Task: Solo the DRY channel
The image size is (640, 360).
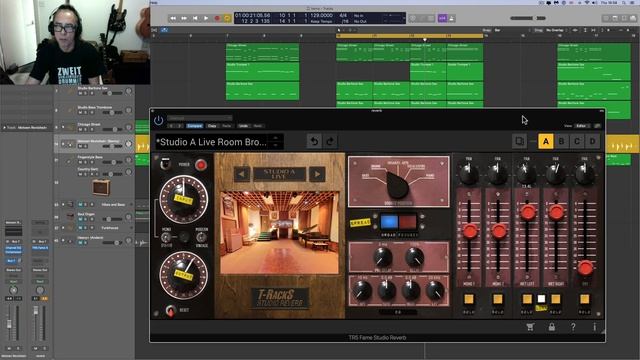Action: (584, 299)
